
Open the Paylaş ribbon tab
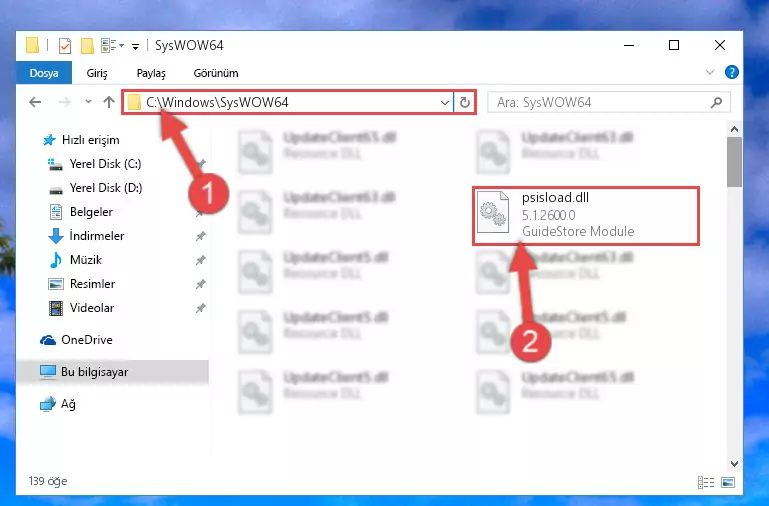click(x=151, y=73)
